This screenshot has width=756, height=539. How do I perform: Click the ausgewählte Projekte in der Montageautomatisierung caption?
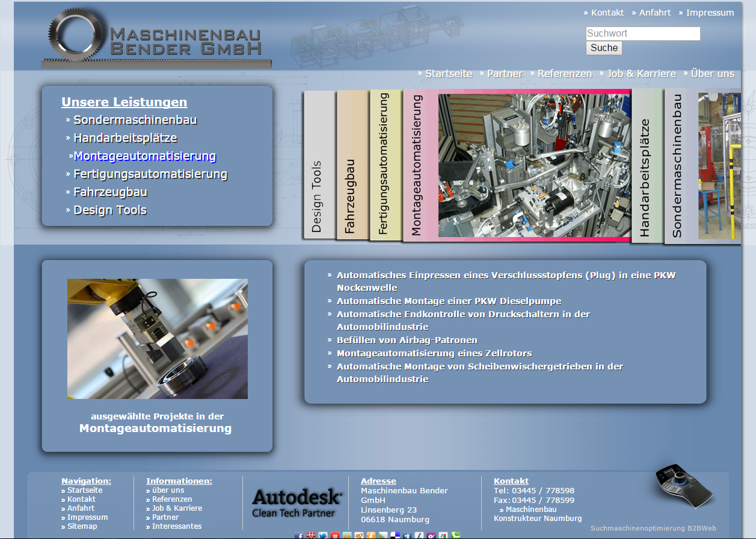point(156,422)
